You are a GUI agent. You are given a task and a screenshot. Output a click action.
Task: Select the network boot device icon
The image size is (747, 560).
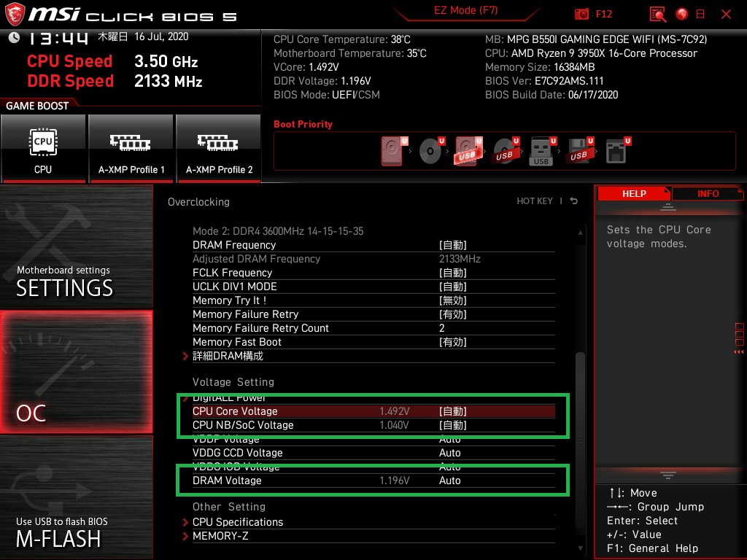[x=618, y=151]
